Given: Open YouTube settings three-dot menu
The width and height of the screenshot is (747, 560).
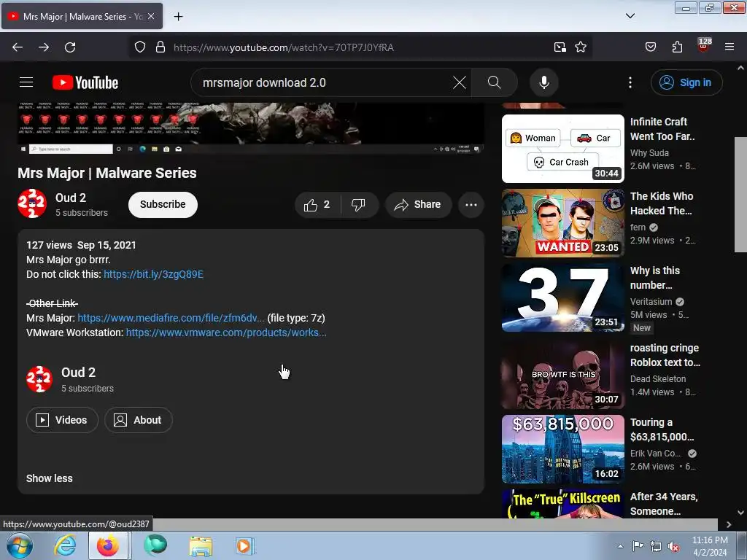Looking at the screenshot, I should pos(630,82).
